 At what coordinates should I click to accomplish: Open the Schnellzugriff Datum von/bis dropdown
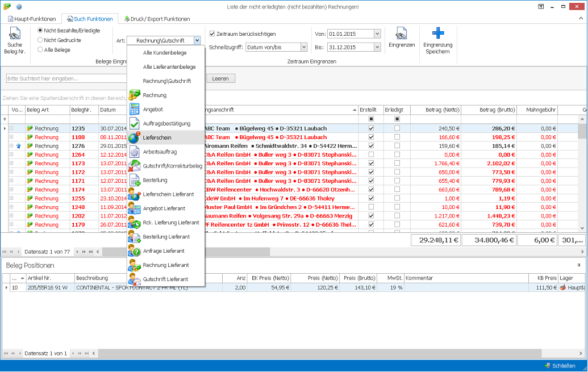click(x=304, y=47)
